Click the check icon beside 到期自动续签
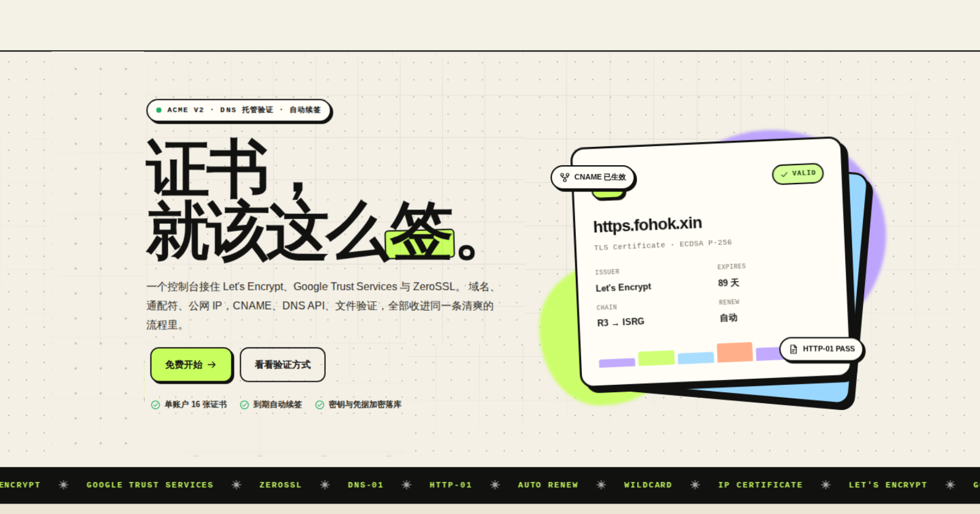This screenshot has height=514, width=980. [x=244, y=404]
